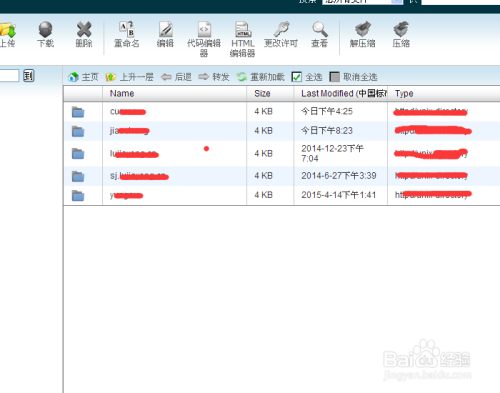This screenshot has height=393, width=500.
Task: Click folder name starting with 'cu'
Action: click(128, 112)
